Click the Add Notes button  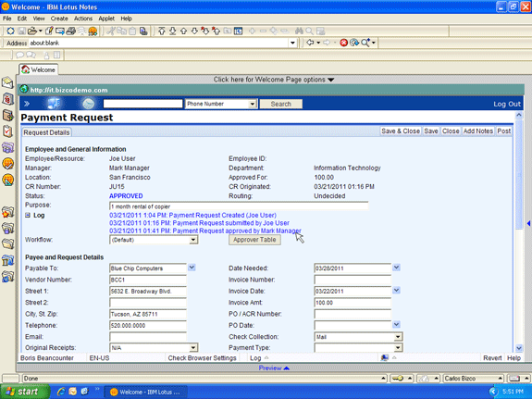pos(478,131)
